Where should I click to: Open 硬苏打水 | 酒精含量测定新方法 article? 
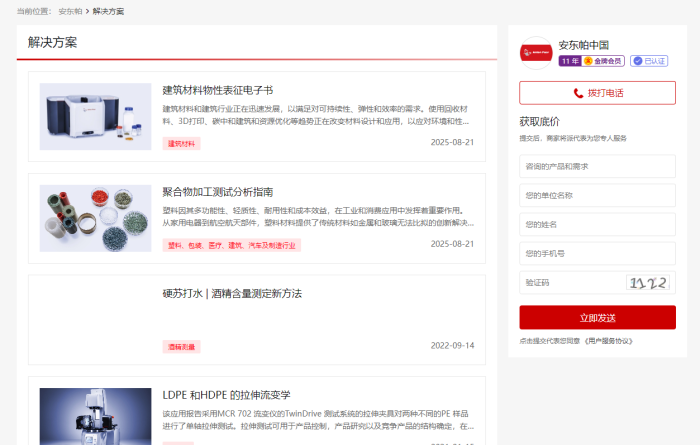(x=231, y=294)
